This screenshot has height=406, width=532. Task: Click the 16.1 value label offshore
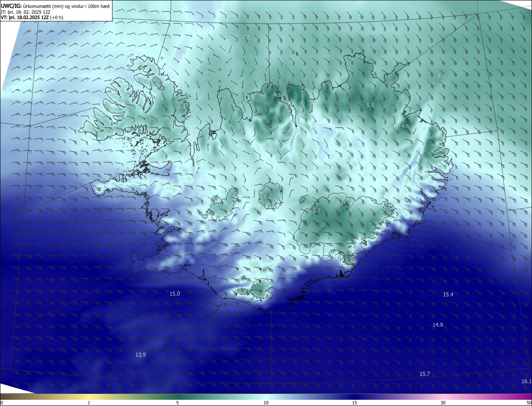coord(527,381)
